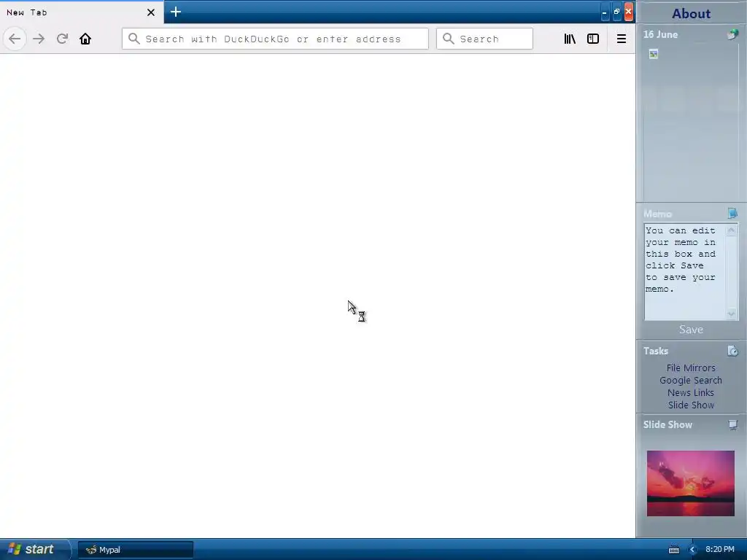Click the small picture icon under date

(x=653, y=54)
